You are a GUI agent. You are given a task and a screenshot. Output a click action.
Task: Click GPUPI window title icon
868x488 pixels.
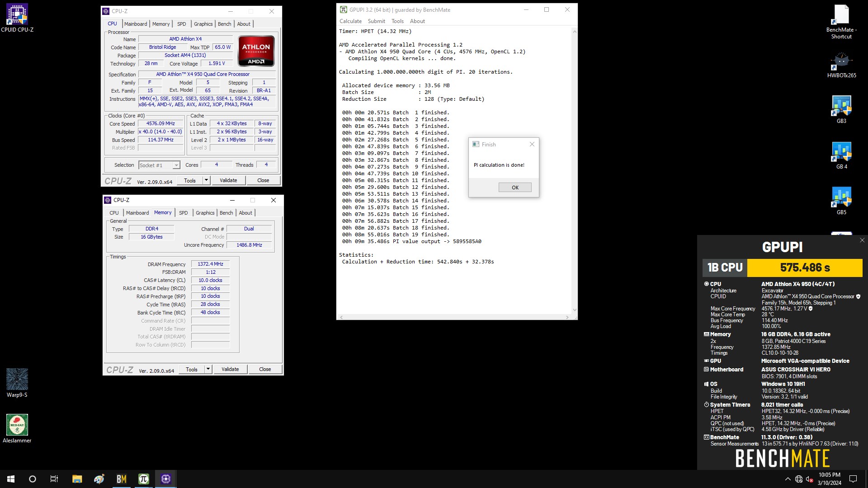point(344,9)
